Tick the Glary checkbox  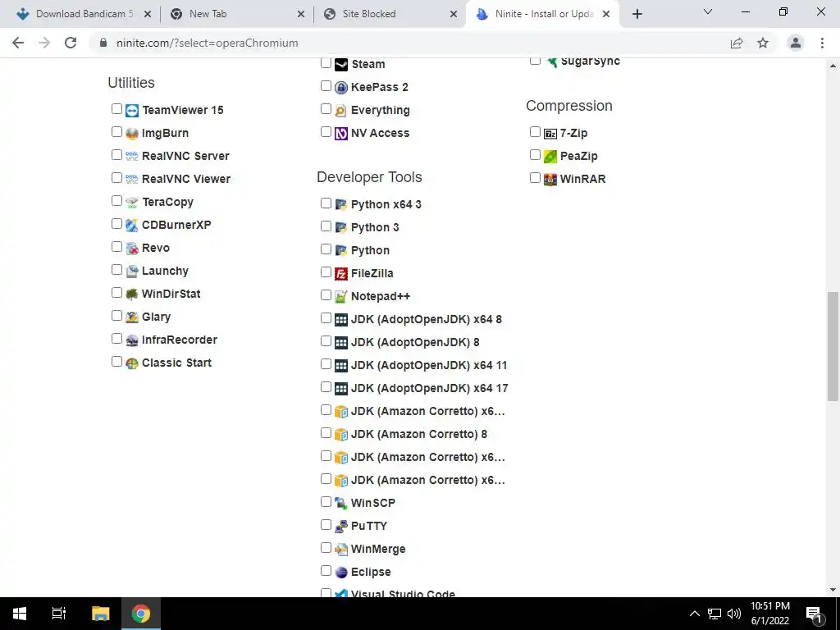pos(116,316)
